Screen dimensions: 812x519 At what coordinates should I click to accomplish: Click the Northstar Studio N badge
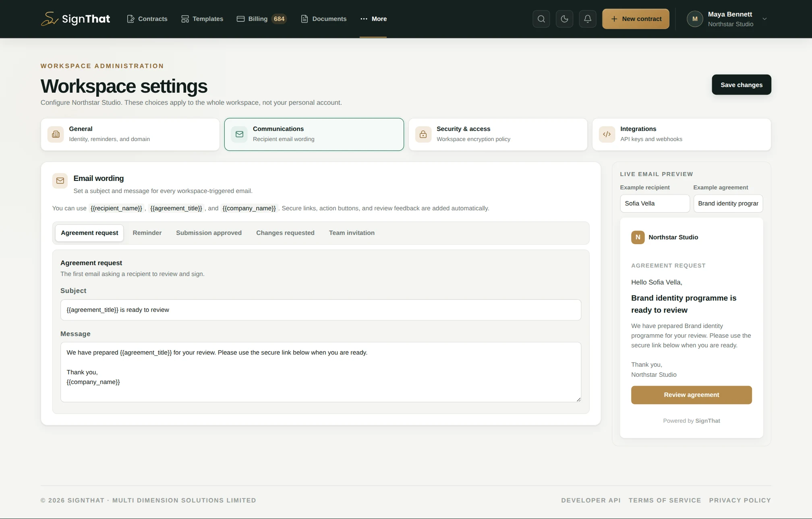638,237
